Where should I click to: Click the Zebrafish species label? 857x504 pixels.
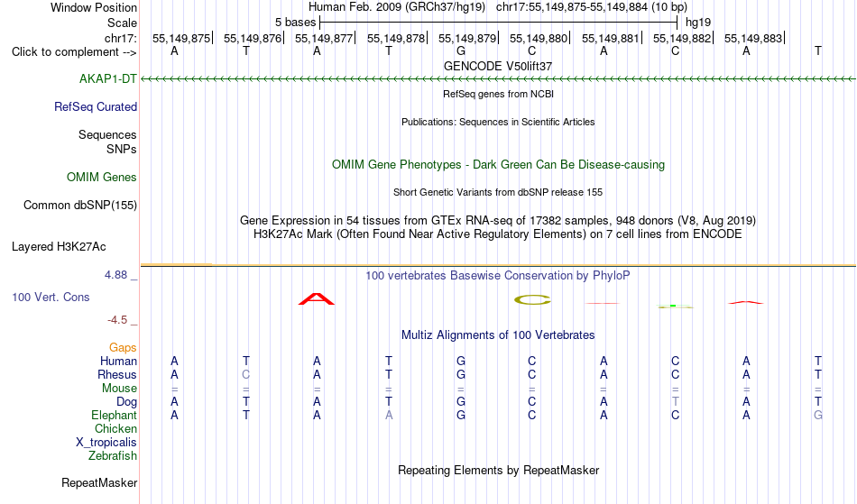point(113,456)
